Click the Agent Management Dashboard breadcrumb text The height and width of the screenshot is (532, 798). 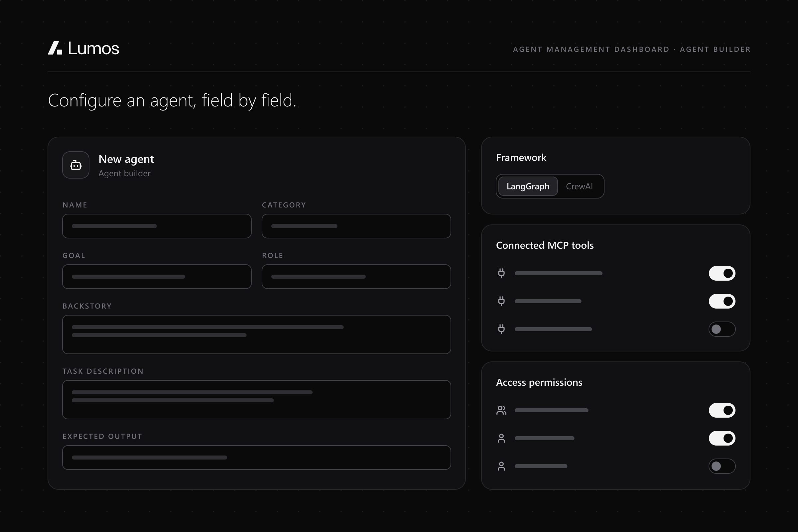pyautogui.click(x=591, y=50)
